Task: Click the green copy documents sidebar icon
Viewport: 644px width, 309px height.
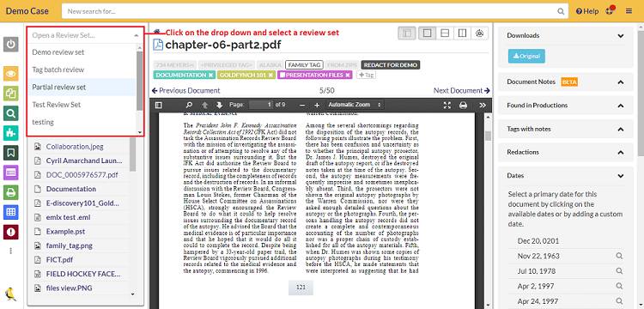Action: pyautogui.click(x=11, y=94)
